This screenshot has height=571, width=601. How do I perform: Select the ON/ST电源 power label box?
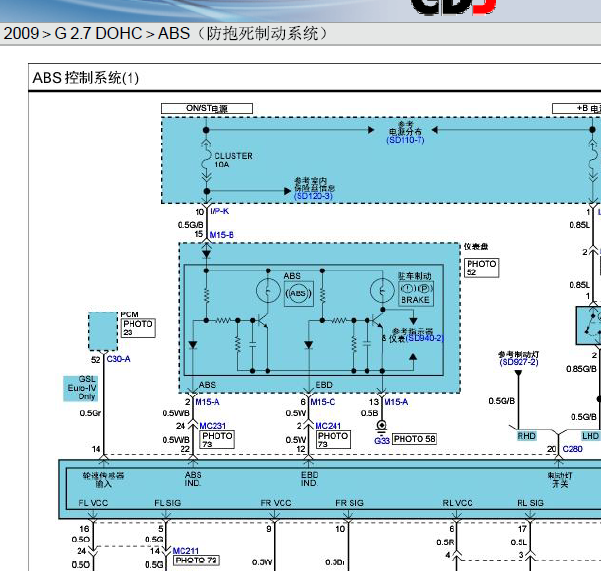(207, 108)
